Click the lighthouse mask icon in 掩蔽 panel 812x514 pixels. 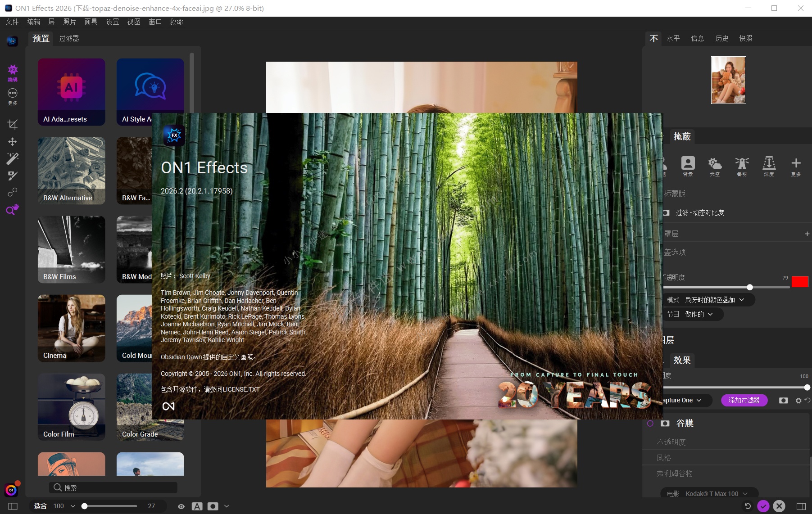pos(742,163)
